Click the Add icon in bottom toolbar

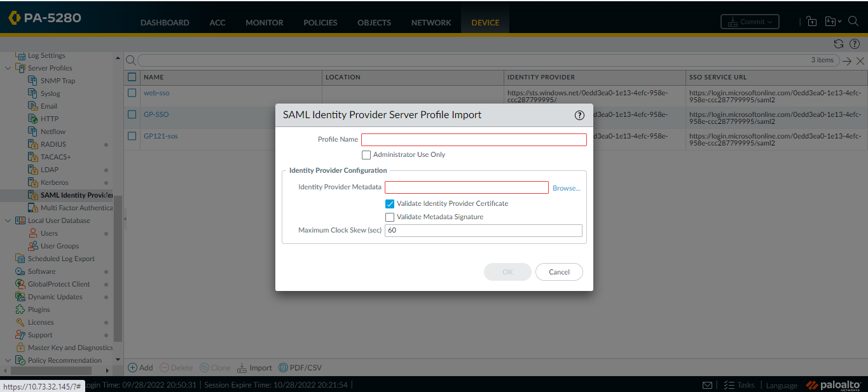133,368
